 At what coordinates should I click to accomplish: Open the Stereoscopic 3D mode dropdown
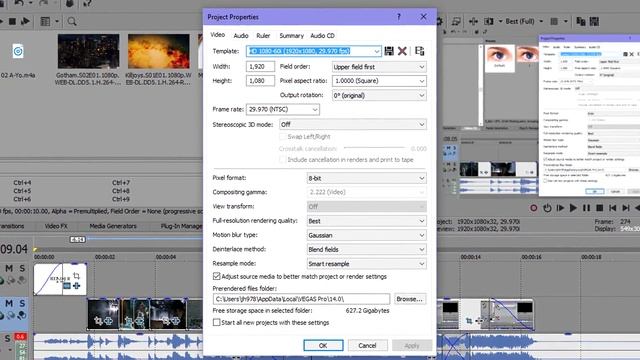353,124
